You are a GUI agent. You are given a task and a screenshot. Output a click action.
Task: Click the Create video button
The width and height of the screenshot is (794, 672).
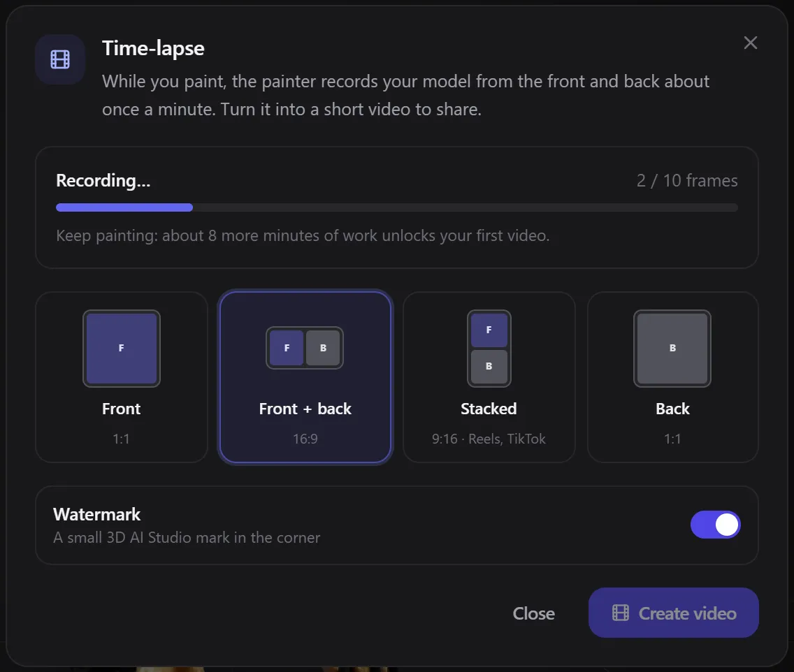(674, 613)
